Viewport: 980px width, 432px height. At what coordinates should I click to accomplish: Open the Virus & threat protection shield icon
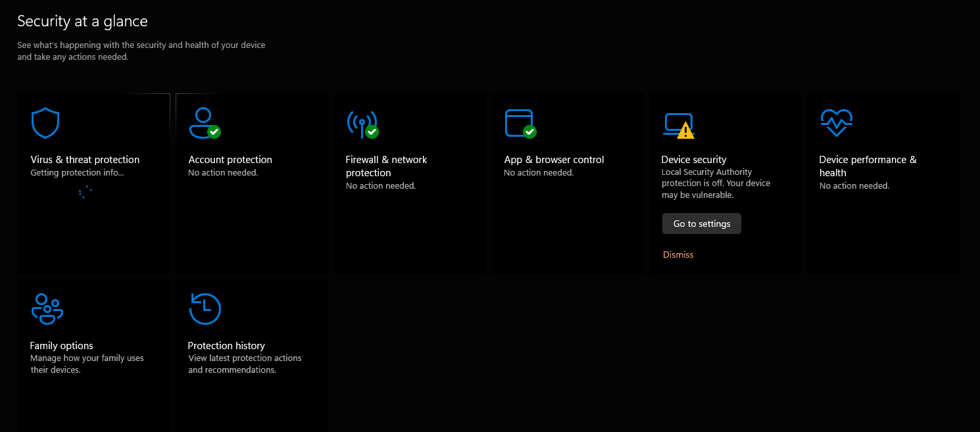point(45,123)
